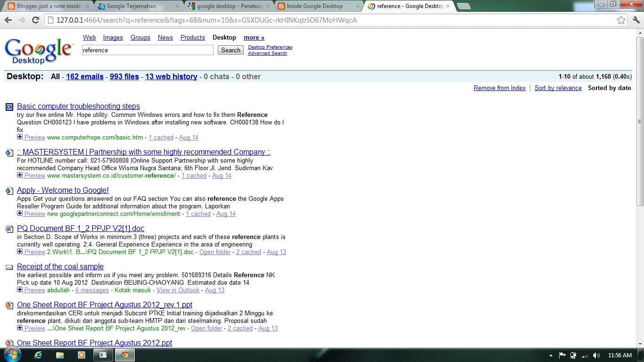
Task: Open the '6 messages' link
Action: [92, 290]
